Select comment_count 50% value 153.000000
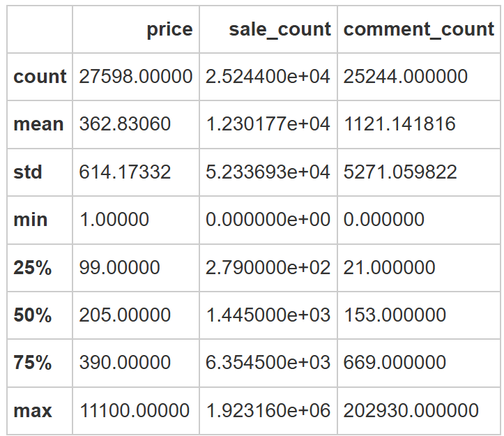 pyautogui.click(x=395, y=315)
